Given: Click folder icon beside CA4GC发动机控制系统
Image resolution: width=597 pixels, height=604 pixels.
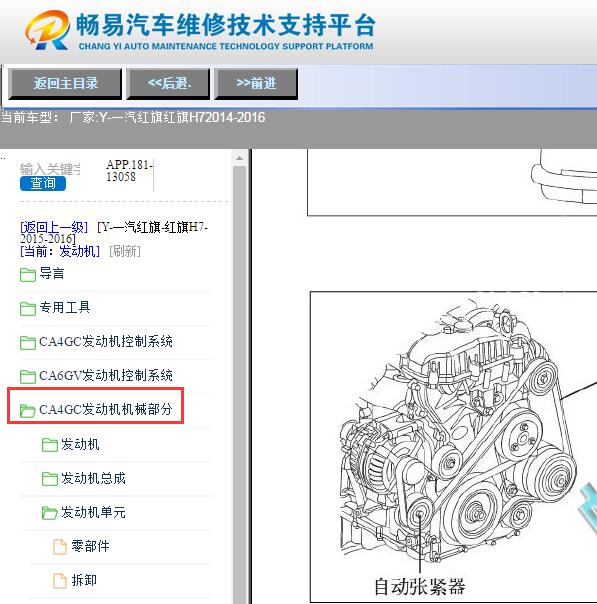Looking at the screenshot, I should [28, 342].
